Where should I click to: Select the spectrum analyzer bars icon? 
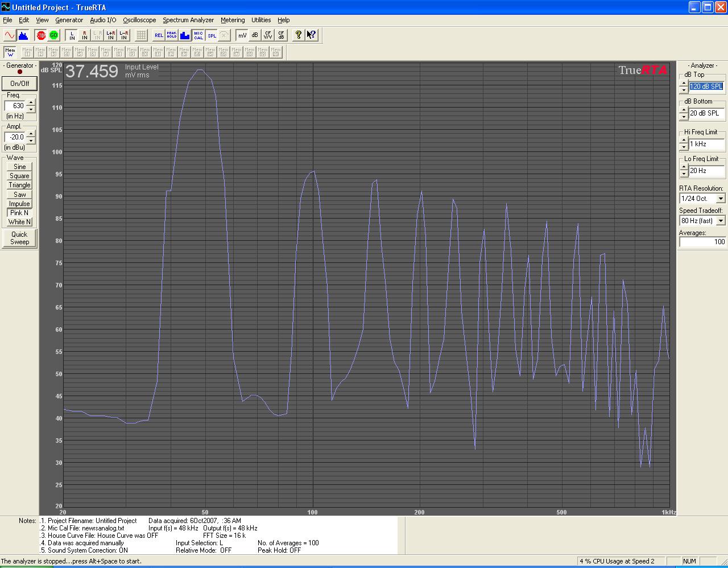coord(23,35)
